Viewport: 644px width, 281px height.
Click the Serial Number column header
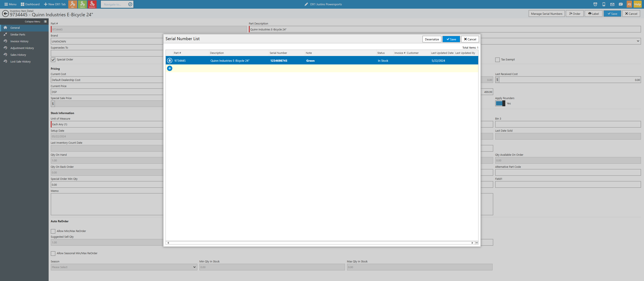286,53
